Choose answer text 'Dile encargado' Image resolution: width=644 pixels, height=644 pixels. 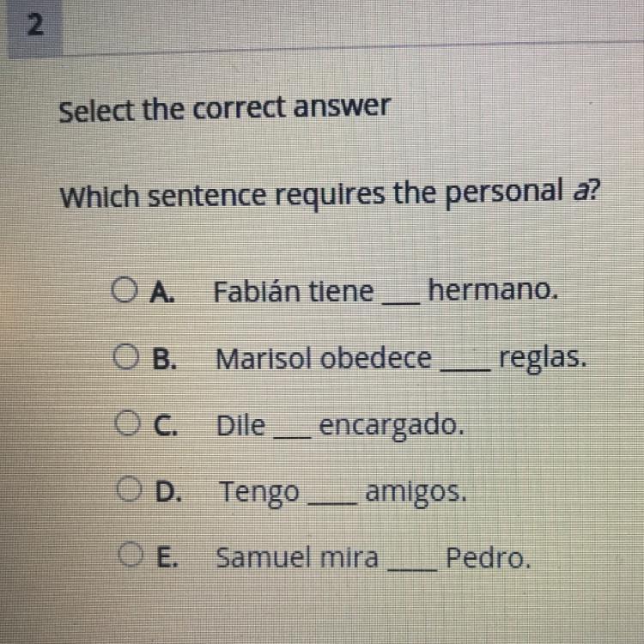click(x=341, y=426)
